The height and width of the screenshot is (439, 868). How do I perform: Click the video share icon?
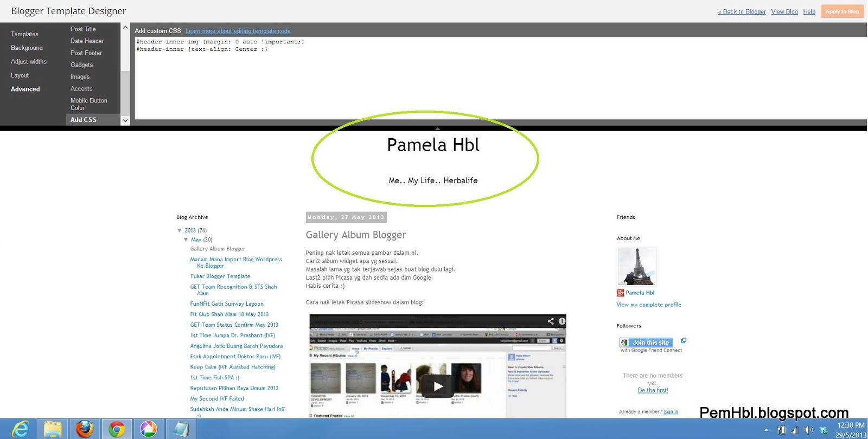point(551,321)
